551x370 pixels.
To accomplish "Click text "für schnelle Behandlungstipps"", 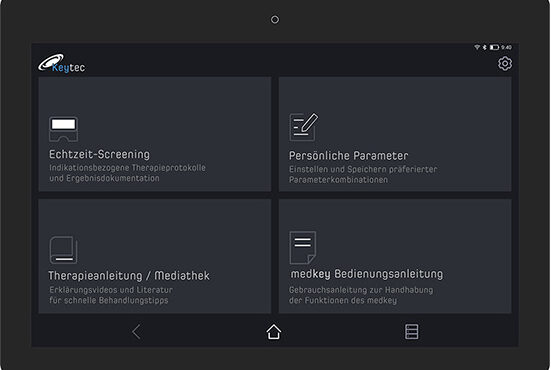I will pos(109,300).
